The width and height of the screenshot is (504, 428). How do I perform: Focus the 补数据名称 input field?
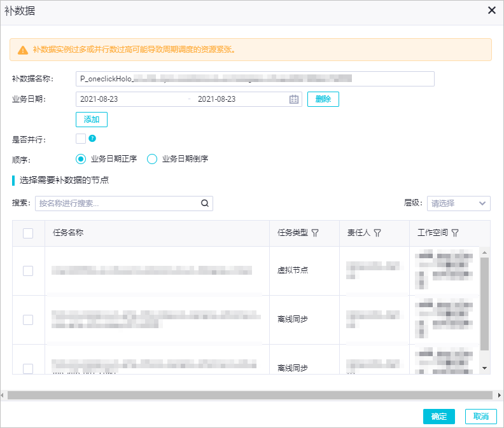tap(255, 79)
